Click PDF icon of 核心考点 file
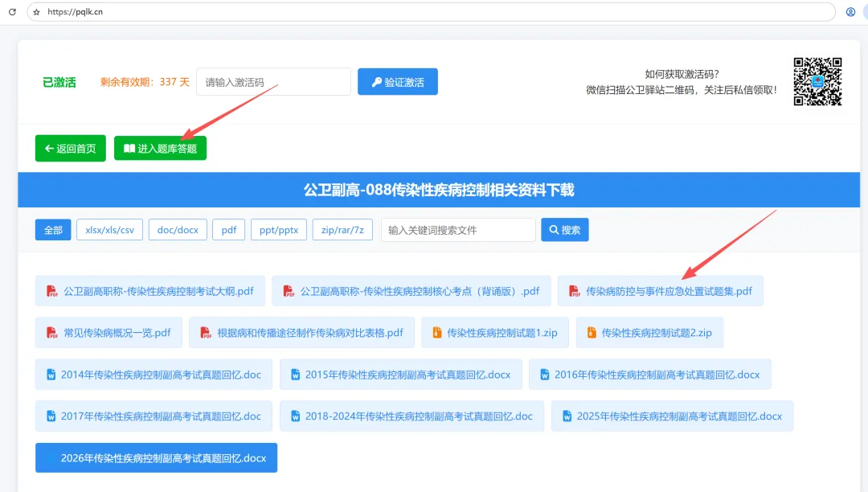This screenshot has height=492, width=868. coord(289,291)
